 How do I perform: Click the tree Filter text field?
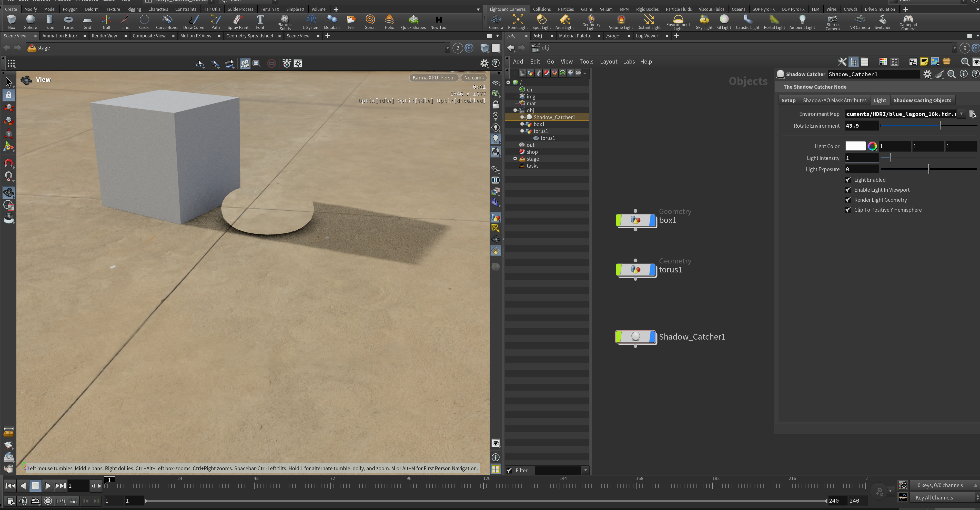(x=558, y=471)
